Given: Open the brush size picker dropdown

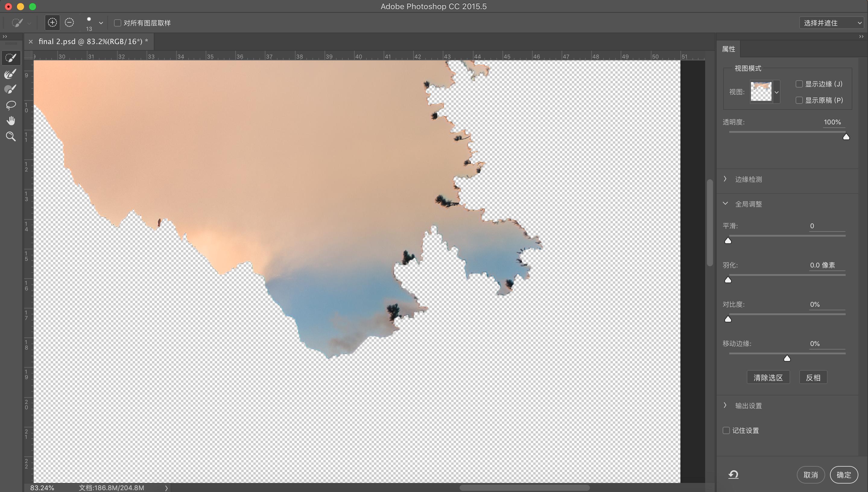Looking at the screenshot, I should [x=101, y=23].
